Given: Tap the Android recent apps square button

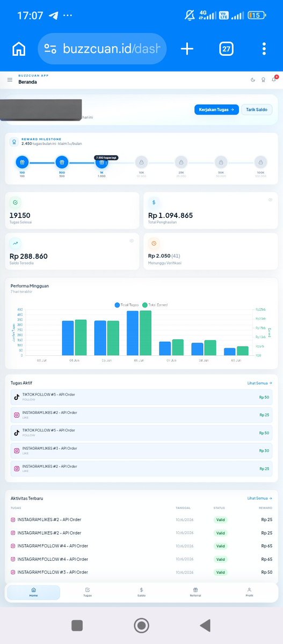Looking at the screenshot, I should (77, 625).
